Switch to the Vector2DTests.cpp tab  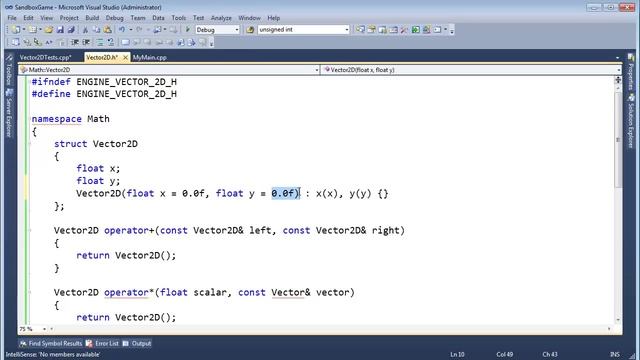pos(45,58)
